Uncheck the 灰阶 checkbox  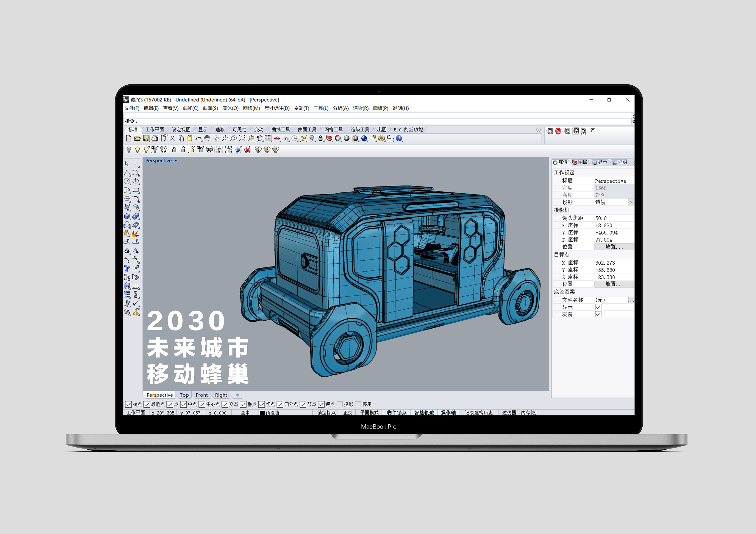tap(598, 314)
